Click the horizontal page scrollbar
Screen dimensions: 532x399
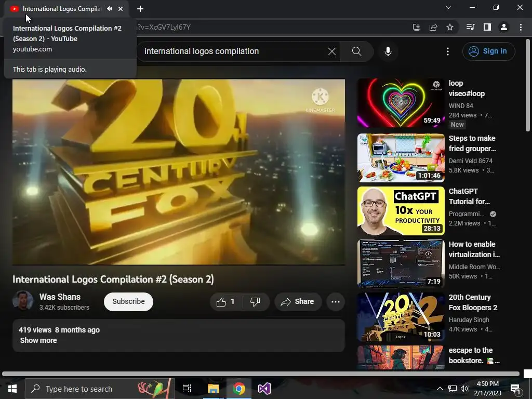(261, 374)
